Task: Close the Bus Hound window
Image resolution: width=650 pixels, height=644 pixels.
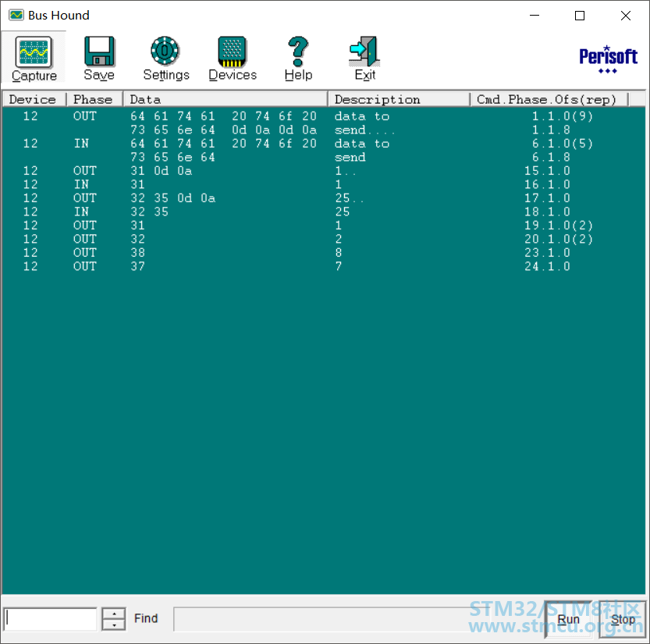Action: coord(626,16)
